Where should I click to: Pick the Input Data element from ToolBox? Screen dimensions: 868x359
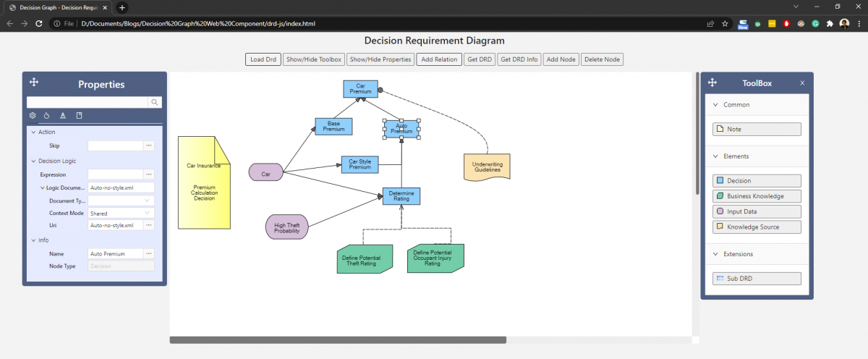[x=757, y=211]
